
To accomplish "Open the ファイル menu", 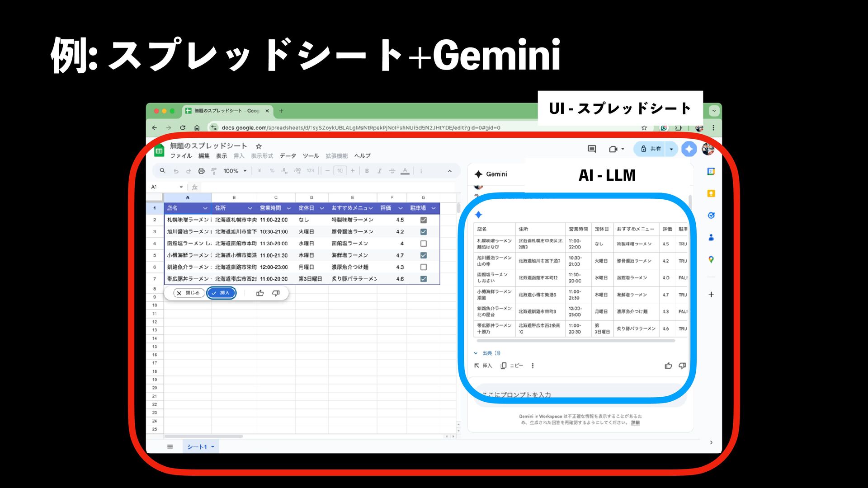I will click(181, 156).
